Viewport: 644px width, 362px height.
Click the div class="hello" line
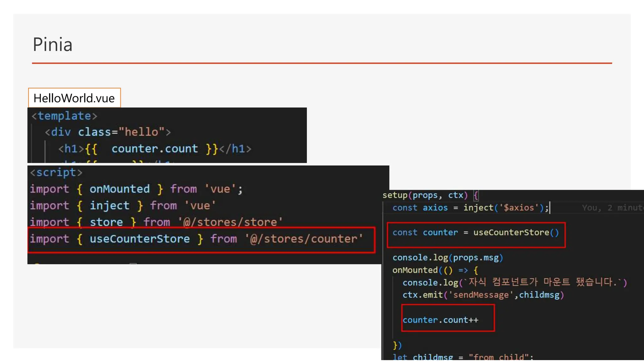coord(108,132)
